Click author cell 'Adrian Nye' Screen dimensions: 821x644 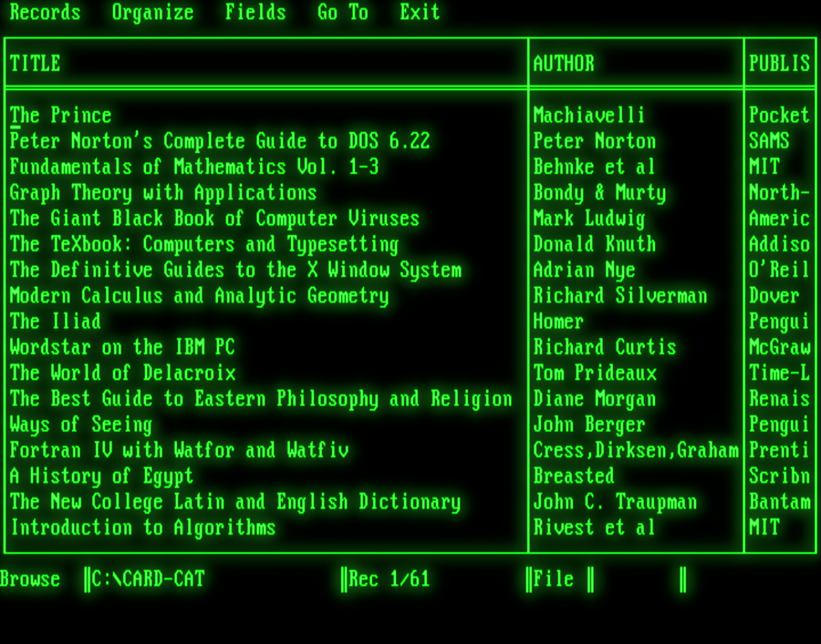click(584, 270)
